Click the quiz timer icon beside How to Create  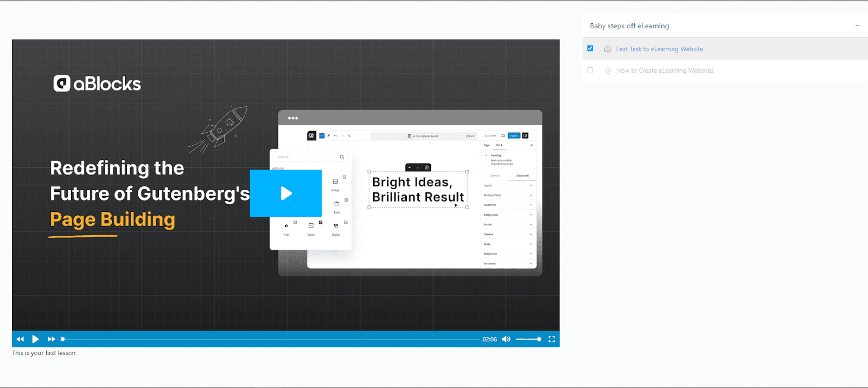(x=608, y=70)
